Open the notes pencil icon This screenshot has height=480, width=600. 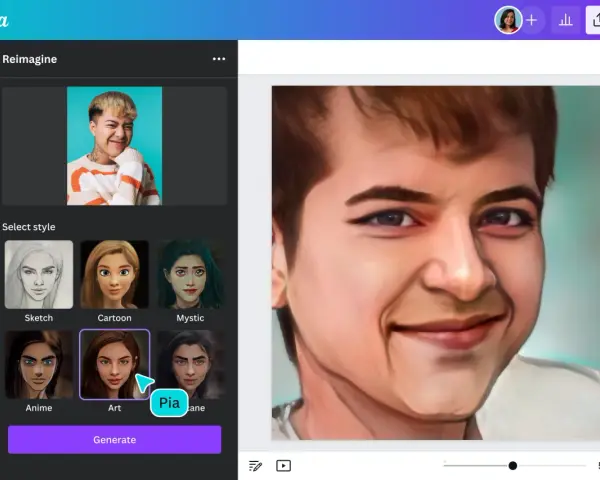click(x=255, y=466)
